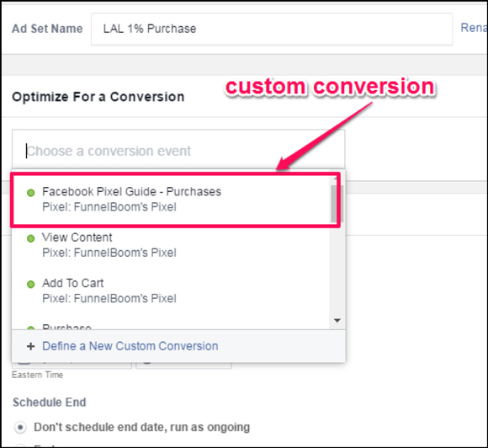Screen dimensions: 488x448
Task: Select the Add To Cart conversion event
Action: [171, 291]
